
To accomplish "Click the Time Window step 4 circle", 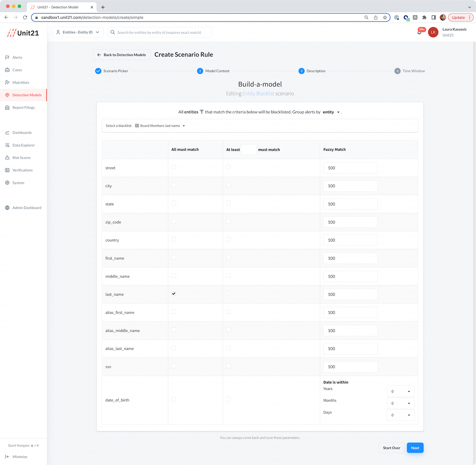I will [397, 71].
